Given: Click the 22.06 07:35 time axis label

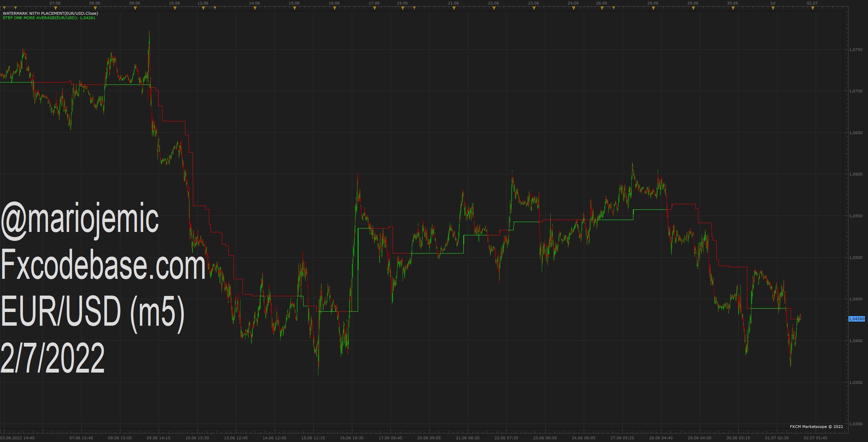Looking at the screenshot, I should click(507, 438).
